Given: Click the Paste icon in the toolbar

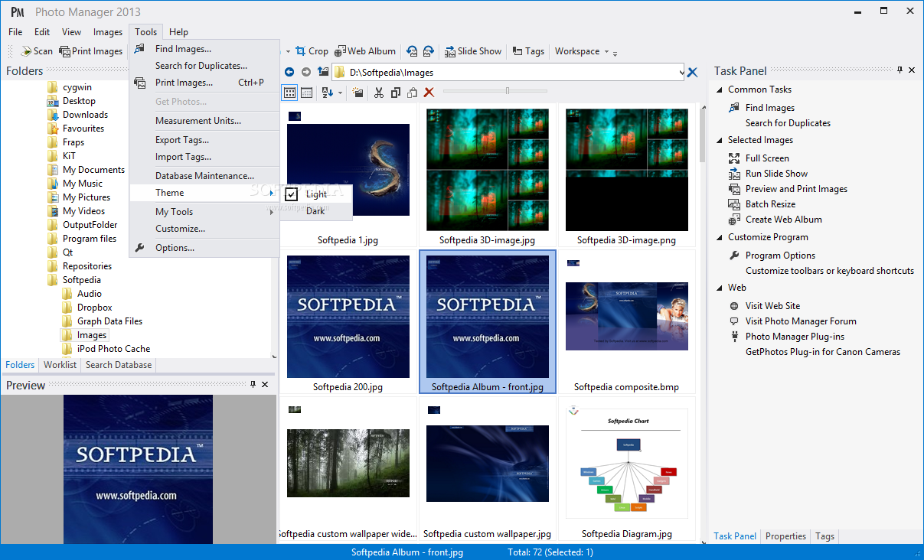Looking at the screenshot, I should point(413,93).
